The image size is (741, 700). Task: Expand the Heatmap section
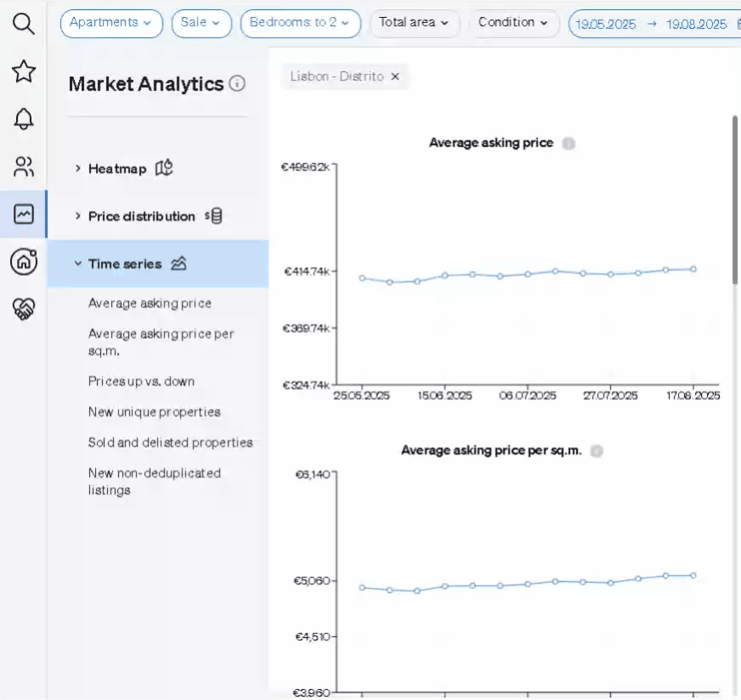pos(117,168)
